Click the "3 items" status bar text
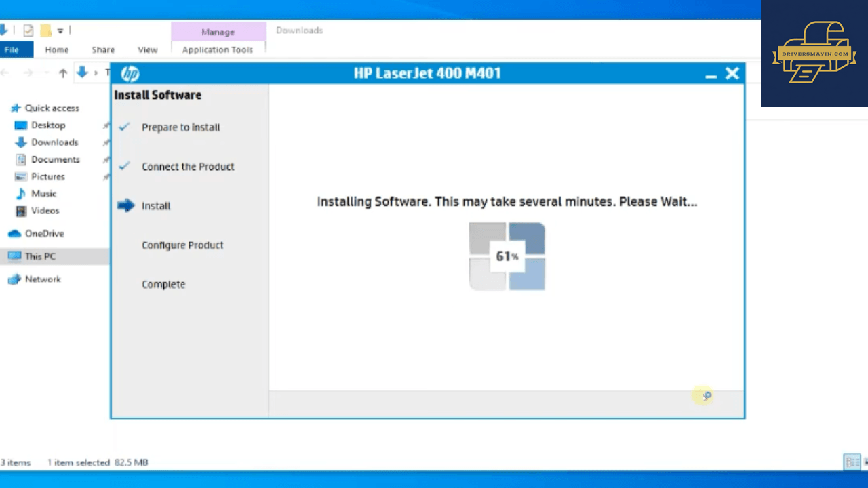Screen dimensions: 868x488 point(16,462)
